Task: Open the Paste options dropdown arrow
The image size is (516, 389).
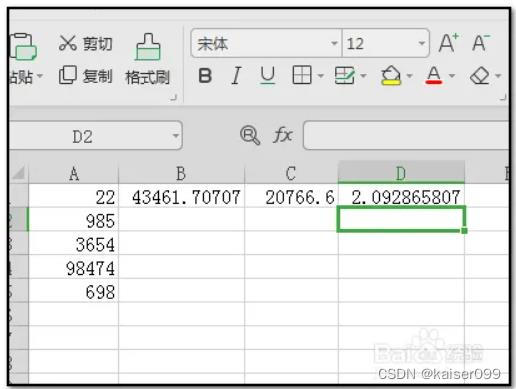Action: click(x=40, y=76)
